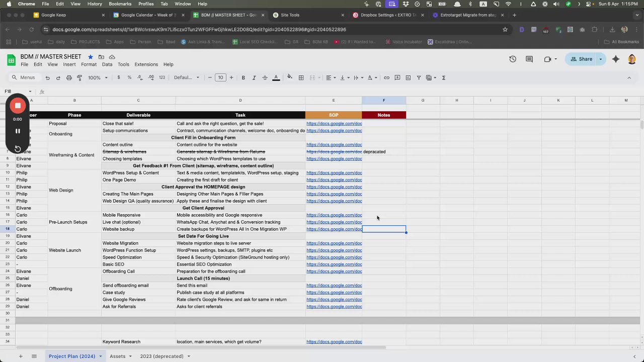Expand the Project Plan (2024) tab menu
The width and height of the screenshot is (644, 362).
pos(101,356)
